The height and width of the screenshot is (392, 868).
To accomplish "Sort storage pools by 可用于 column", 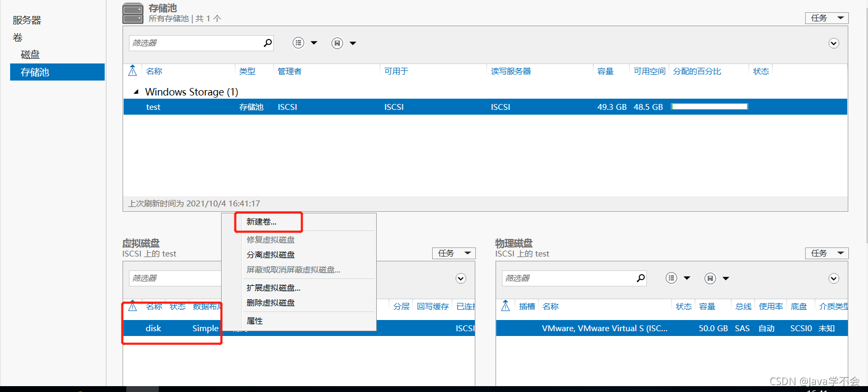I will tap(396, 71).
